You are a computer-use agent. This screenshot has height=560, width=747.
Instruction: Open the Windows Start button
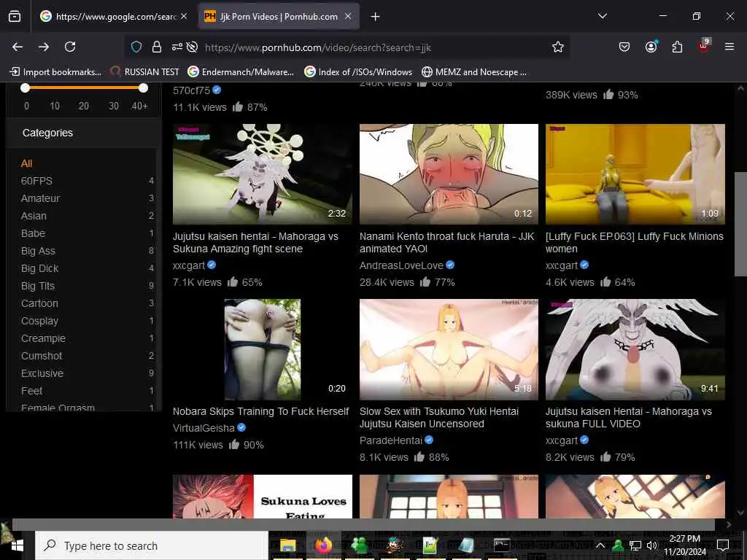[x=18, y=545]
